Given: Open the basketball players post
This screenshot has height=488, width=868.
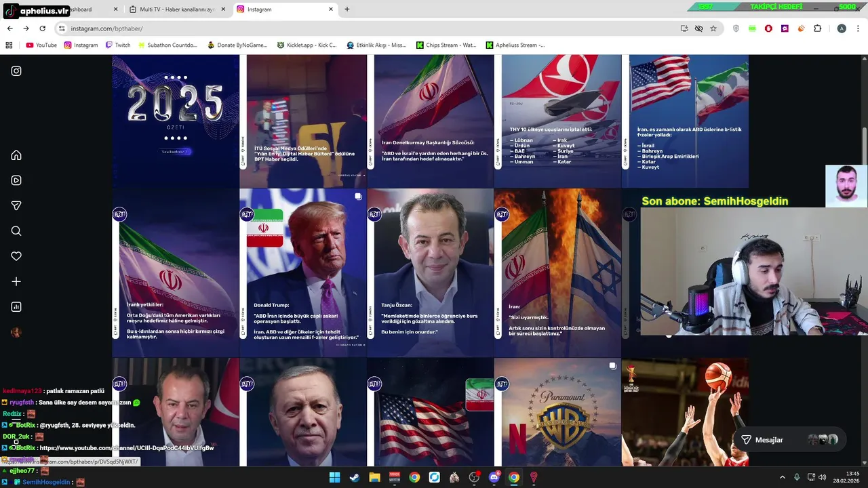Looking at the screenshot, I should click(x=685, y=412).
